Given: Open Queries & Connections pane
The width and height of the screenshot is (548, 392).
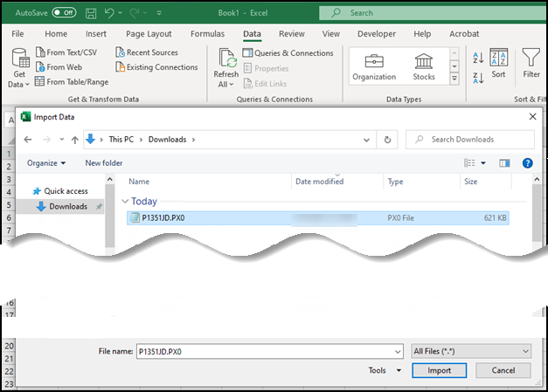Looking at the screenshot, I should point(288,53).
